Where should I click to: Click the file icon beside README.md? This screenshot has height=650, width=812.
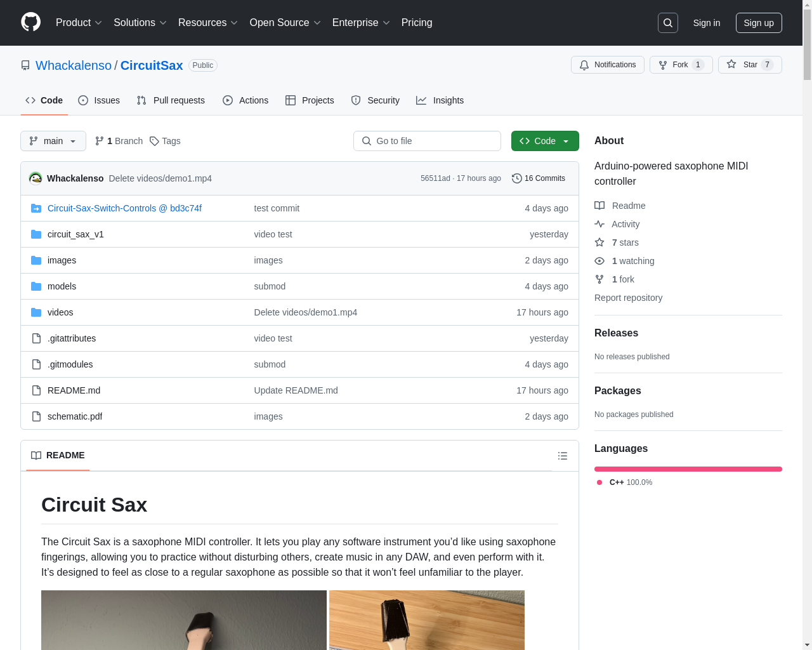pos(36,390)
